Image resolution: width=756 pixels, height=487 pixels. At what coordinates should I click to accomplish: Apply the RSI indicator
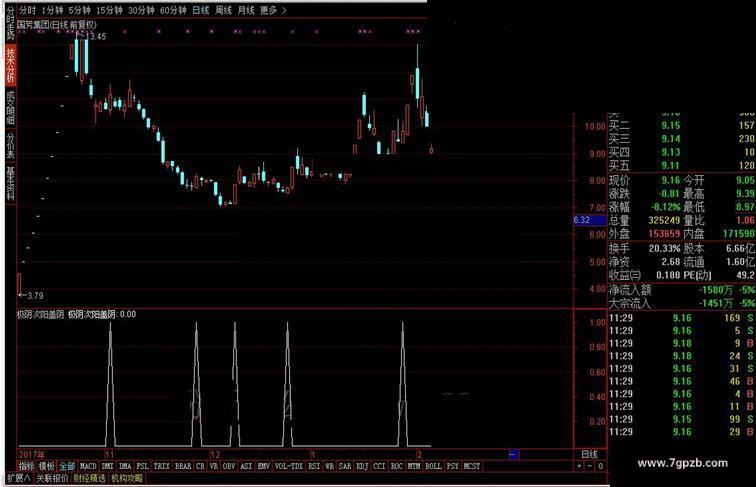tap(314, 466)
